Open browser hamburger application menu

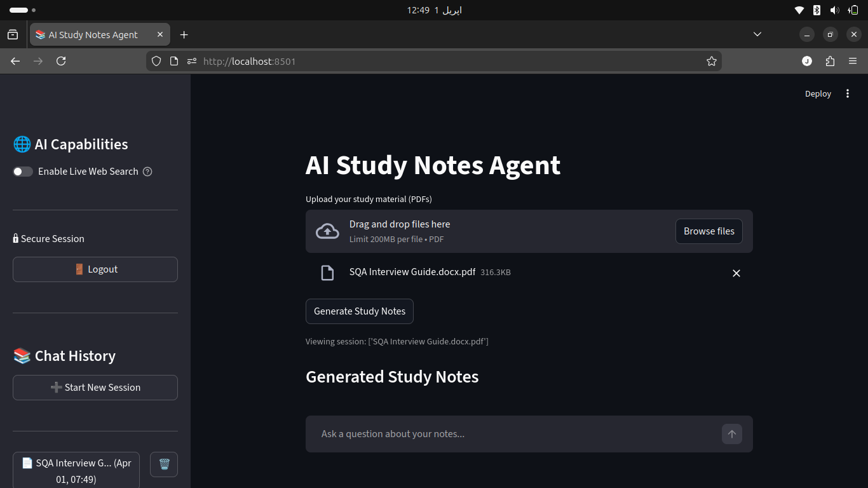click(x=853, y=61)
